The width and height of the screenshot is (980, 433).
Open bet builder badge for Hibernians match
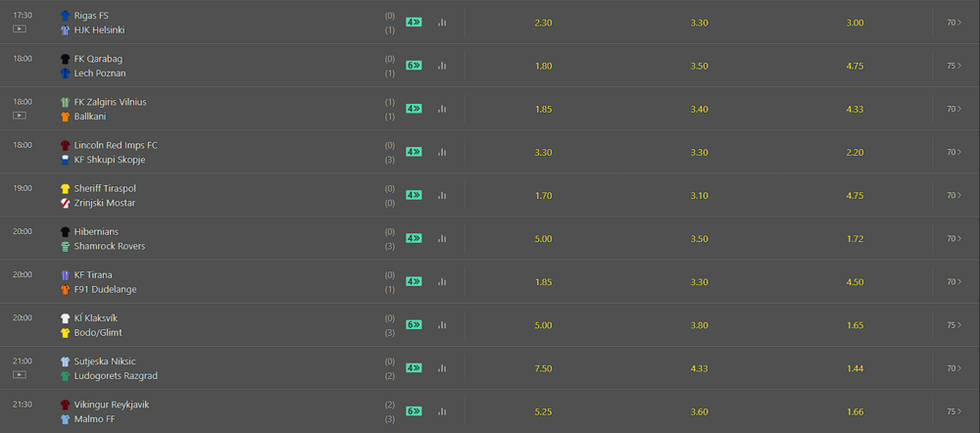[x=414, y=238]
